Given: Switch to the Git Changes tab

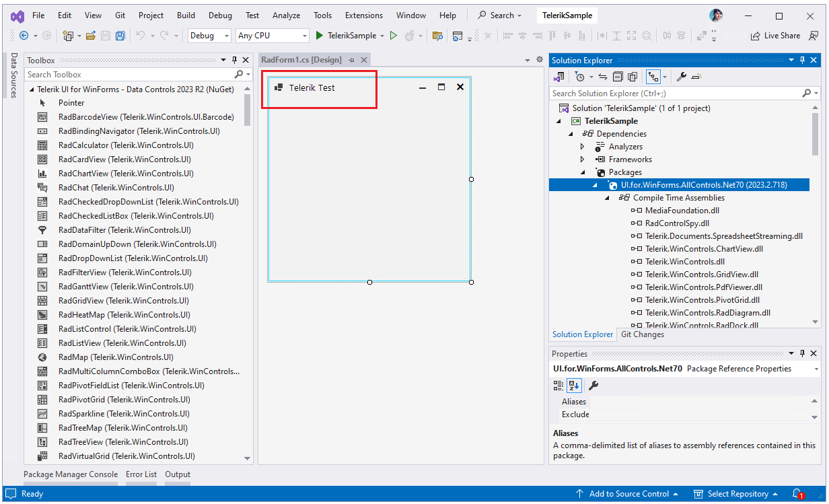Looking at the screenshot, I should click(x=641, y=334).
